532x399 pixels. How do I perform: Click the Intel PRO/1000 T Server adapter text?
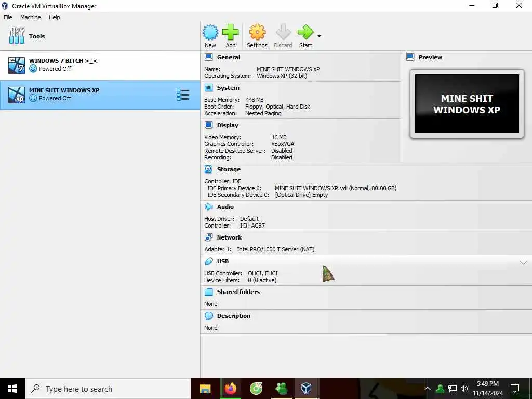pos(275,249)
